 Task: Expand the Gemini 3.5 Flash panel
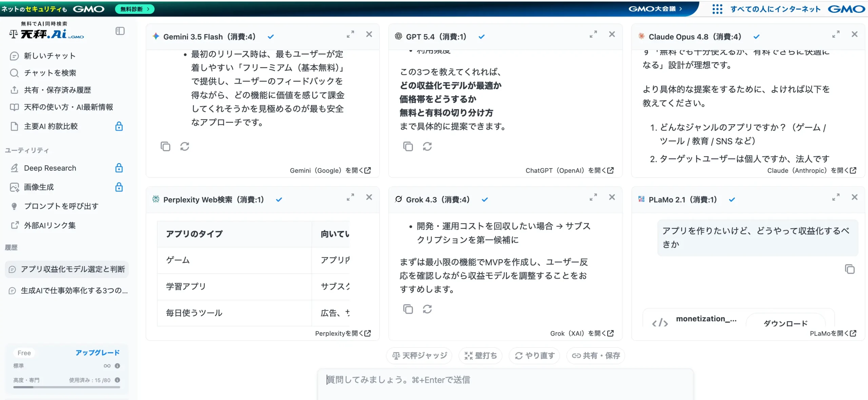pyautogui.click(x=350, y=34)
